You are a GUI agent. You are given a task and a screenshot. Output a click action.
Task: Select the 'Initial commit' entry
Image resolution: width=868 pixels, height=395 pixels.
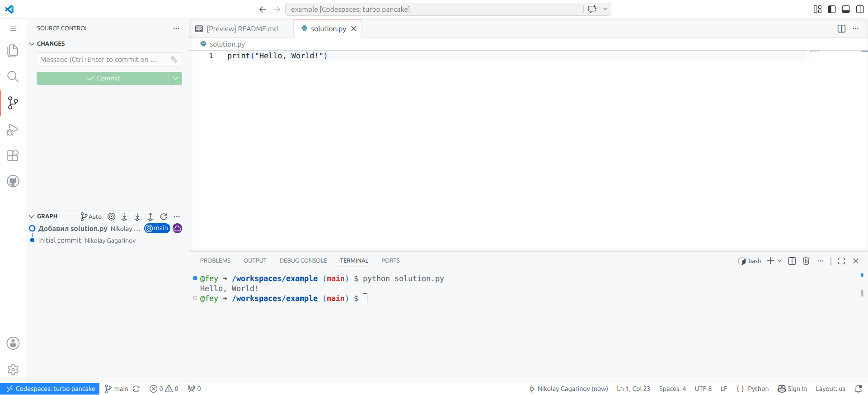(107, 240)
